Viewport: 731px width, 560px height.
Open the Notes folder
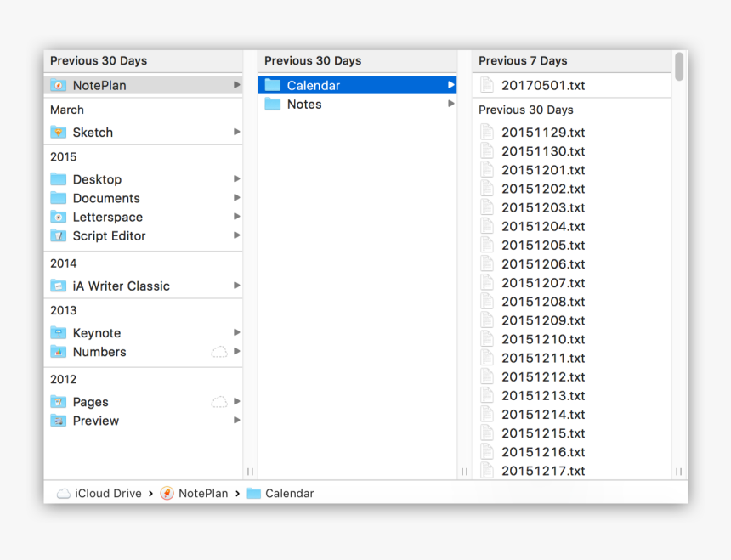(x=302, y=104)
